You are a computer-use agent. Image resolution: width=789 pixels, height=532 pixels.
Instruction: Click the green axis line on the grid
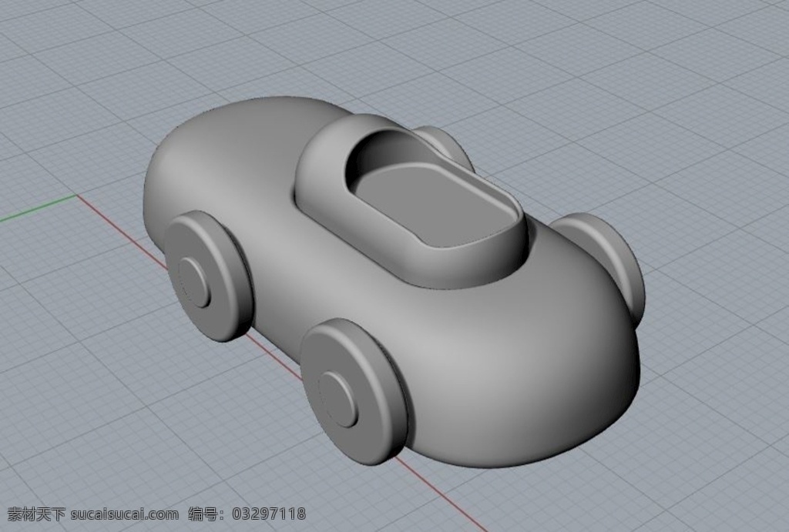39,208
